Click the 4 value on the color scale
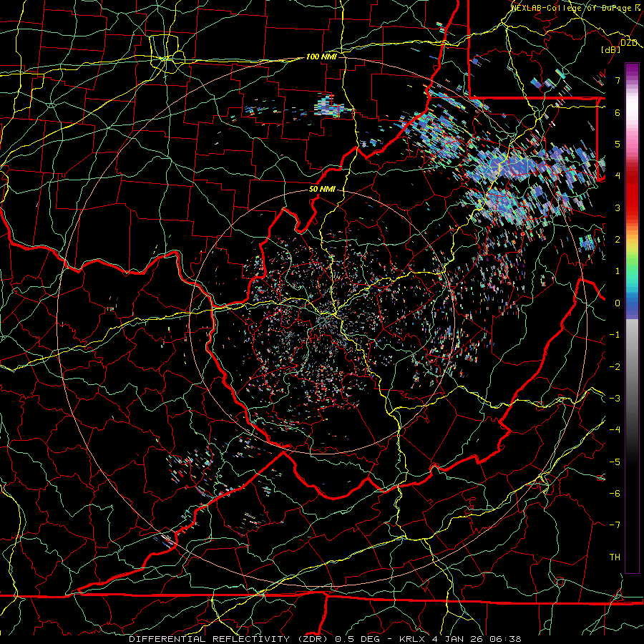Image resolution: width=644 pixels, height=644 pixels. (618, 176)
